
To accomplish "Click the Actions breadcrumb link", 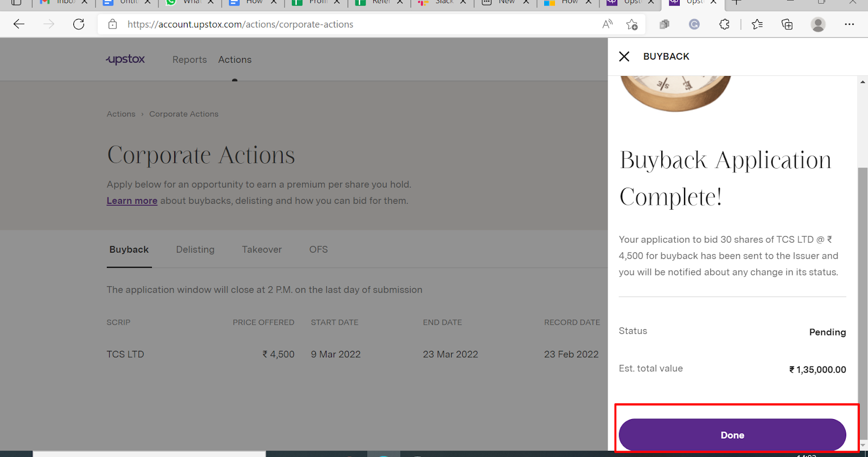I will (121, 114).
